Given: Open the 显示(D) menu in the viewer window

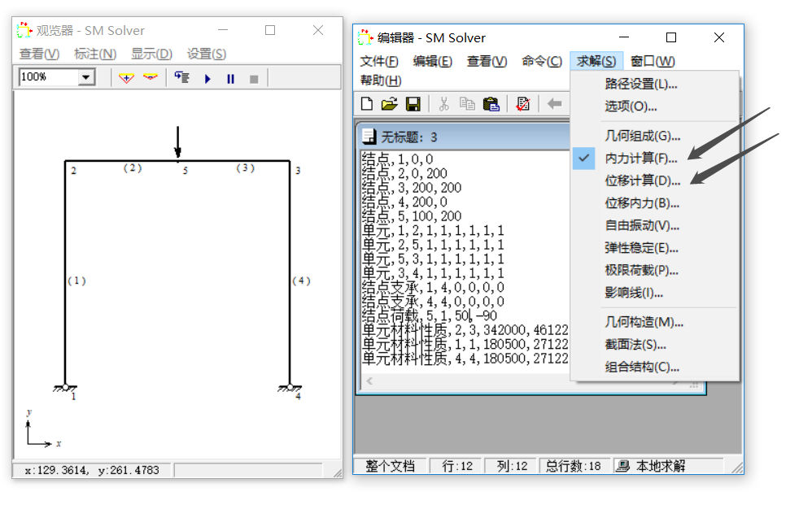Looking at the screenshot, I should click(x=151, y=54).
